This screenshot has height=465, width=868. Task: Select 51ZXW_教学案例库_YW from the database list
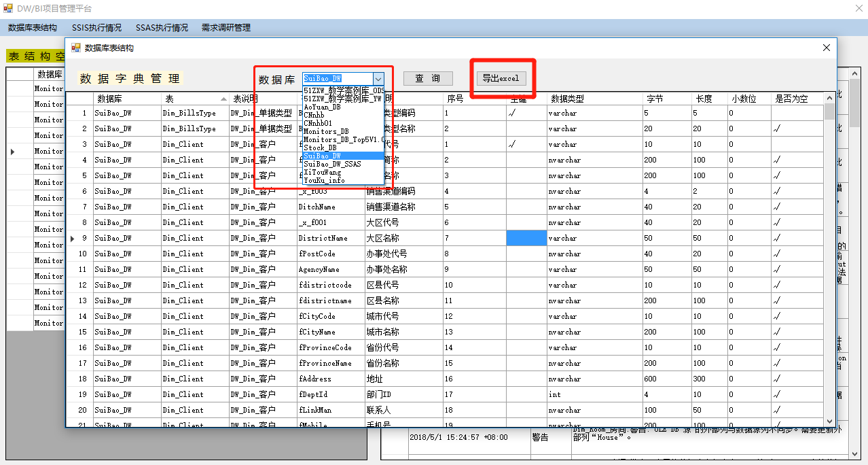[344, 99]
